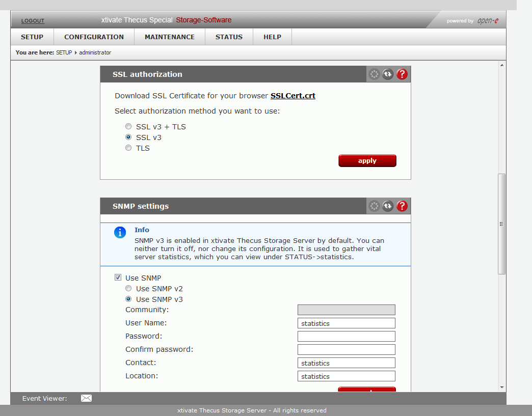Click the scrollbar up arrow

tap(502, 65)
